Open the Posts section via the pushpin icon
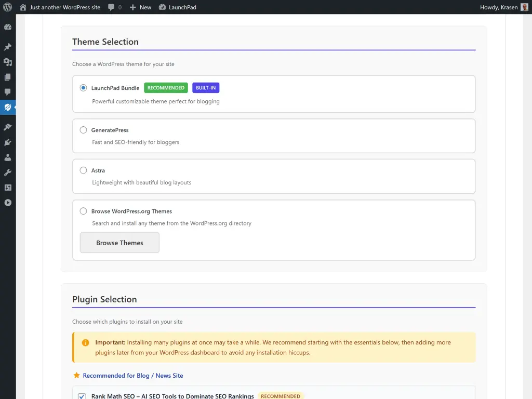The width and height of the screenshot is (532, 399). (x=8, y=47)
